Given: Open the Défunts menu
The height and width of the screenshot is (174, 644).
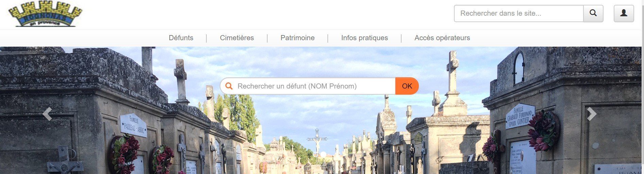Looking at the screenshot, I should (181, 38).
